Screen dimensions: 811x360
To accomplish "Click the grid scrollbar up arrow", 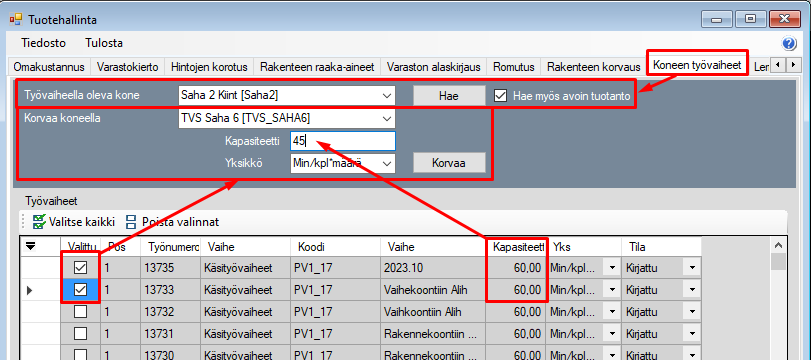I will pyautogui.click(x=778, y=246).
